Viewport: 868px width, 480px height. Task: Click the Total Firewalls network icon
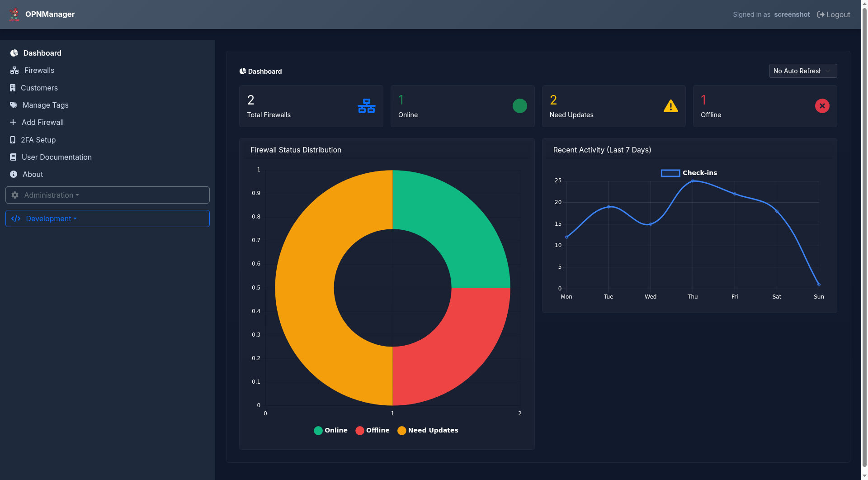pyautogui.click(x=366, y=106)
